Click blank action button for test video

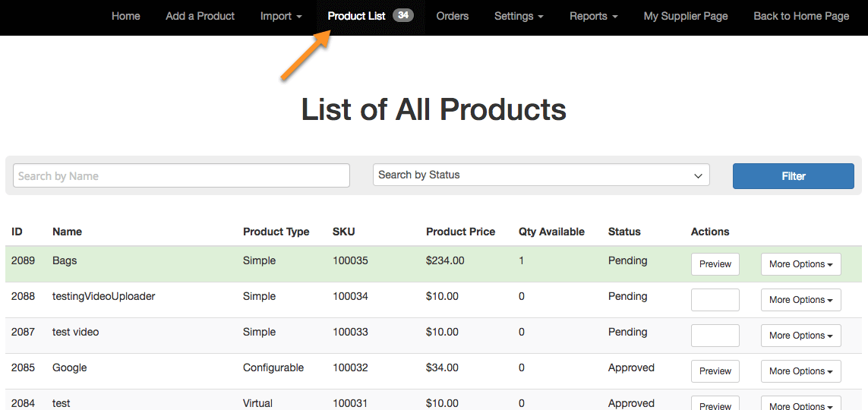pos(715,336)
